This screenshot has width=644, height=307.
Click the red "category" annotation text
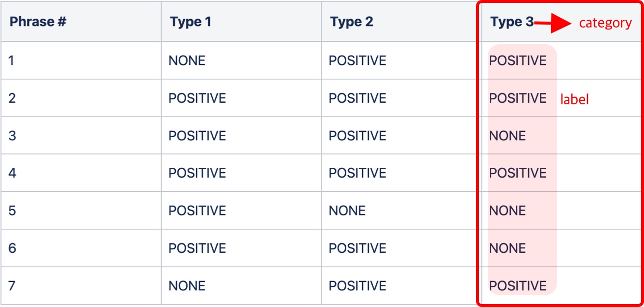point(605,23)
